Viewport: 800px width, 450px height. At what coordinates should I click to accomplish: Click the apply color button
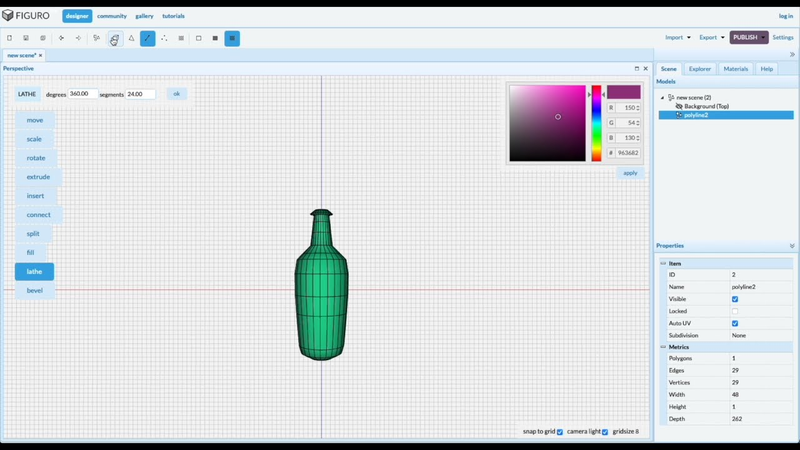630,173
